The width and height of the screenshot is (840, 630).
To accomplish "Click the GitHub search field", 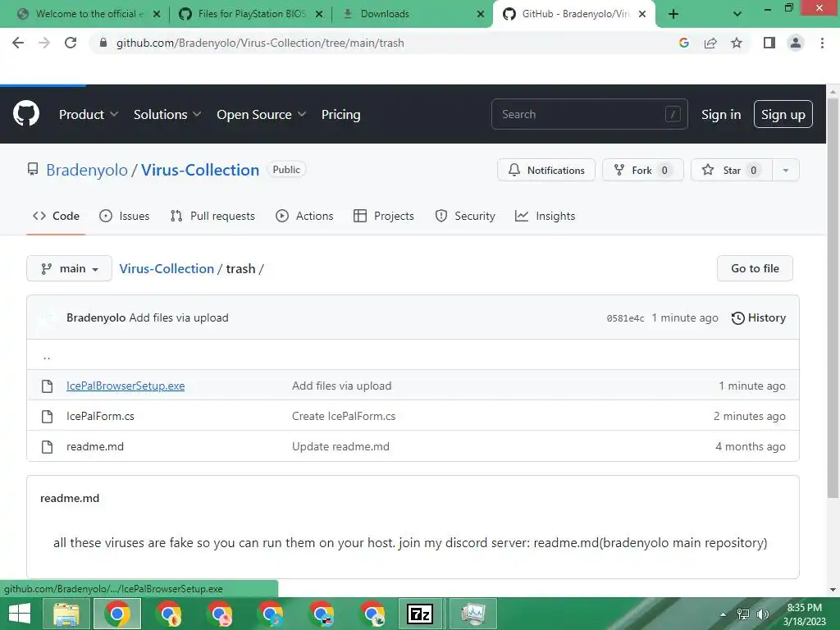I will pos(589,114).
